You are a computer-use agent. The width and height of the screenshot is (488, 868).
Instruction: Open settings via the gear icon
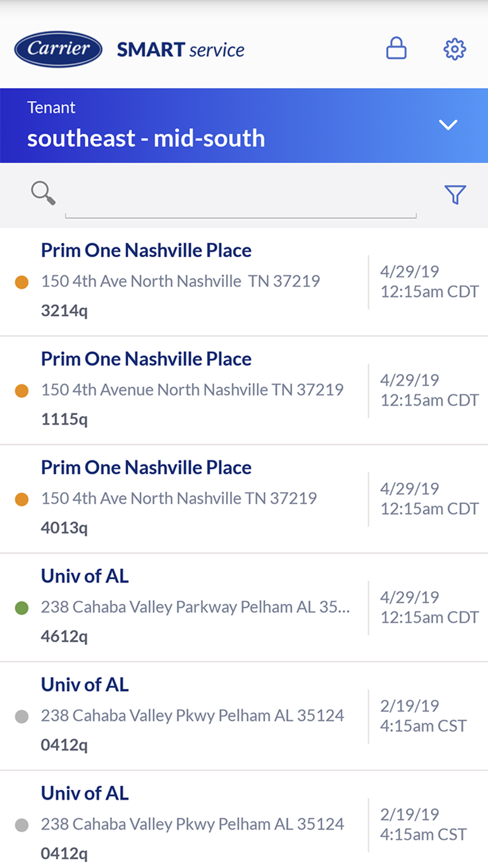point(454,49)
